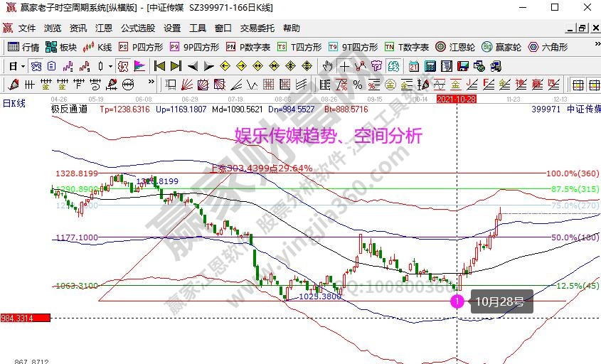
Task: Select the hand pan tool
Action: tap(327, 67)
